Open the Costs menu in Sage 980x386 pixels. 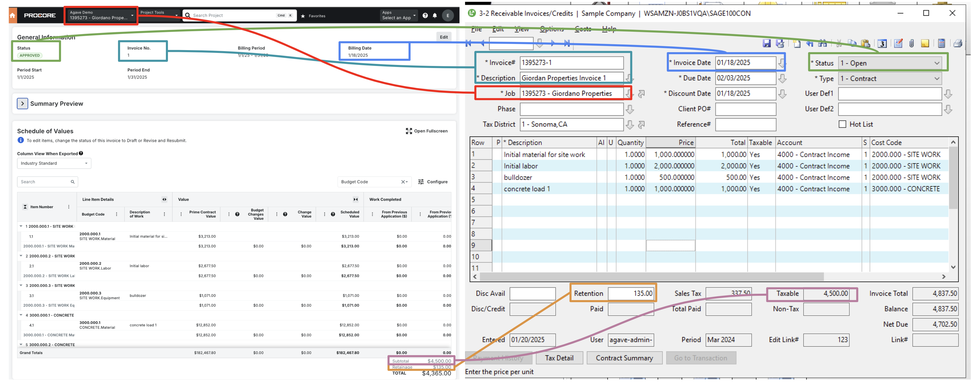[x=583, y=29]
